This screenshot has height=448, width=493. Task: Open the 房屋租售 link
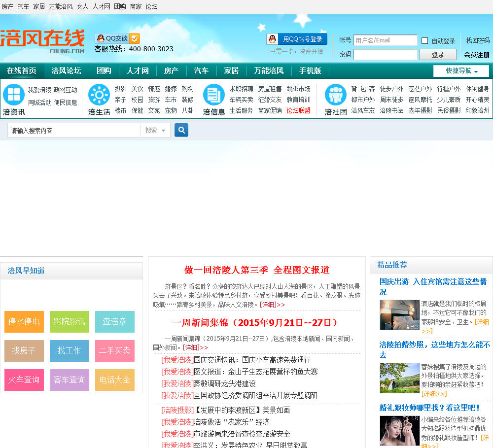click(270, 89)
